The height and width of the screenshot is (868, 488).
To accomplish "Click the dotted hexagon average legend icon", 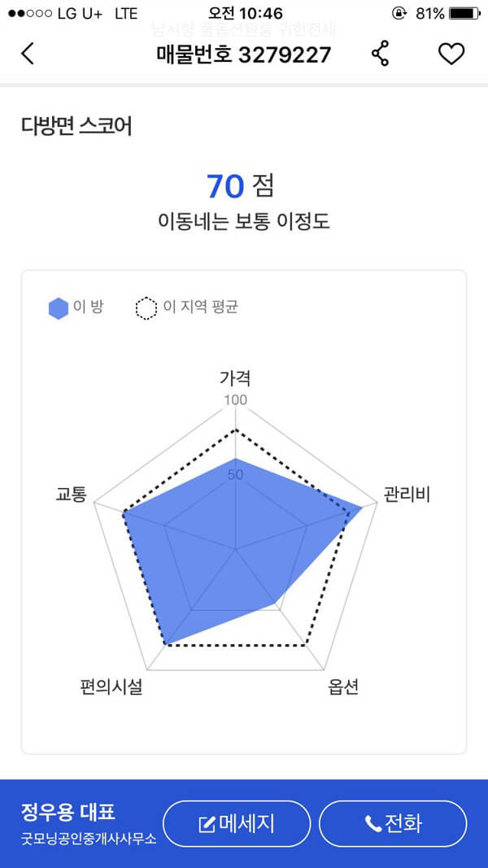I will [146, 308].
